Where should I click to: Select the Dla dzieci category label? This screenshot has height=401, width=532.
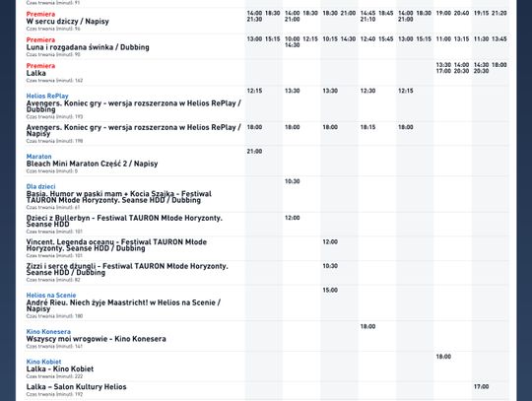point(40,186)
